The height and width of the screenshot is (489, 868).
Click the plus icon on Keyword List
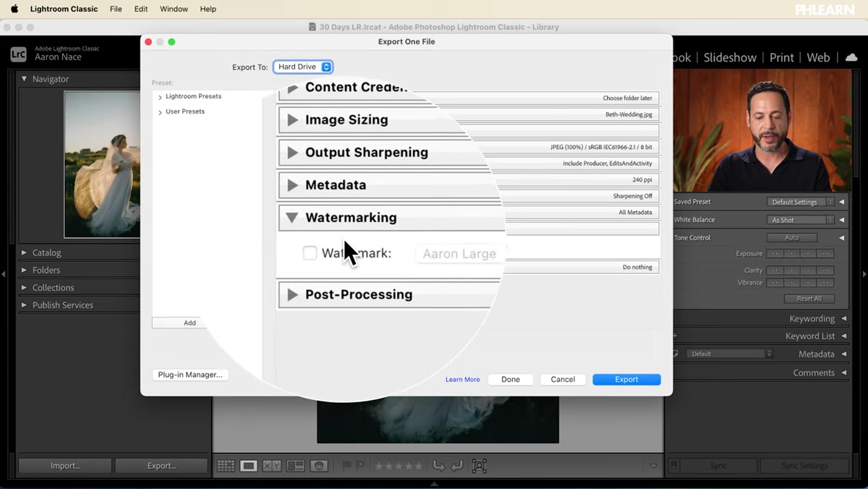click(675, 336)
